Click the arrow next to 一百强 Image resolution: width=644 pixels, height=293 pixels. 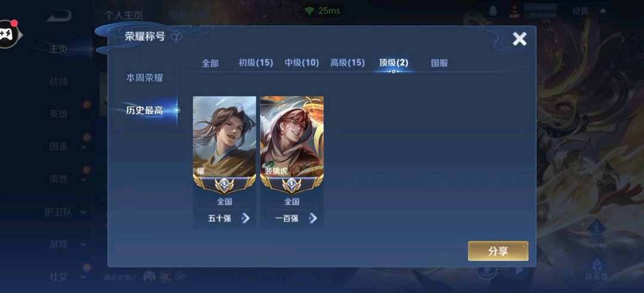click(313, 218)
